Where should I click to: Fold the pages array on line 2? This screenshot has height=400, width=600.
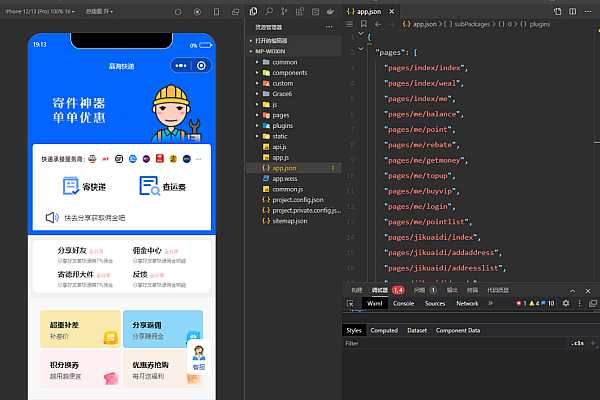coord(360,49)
